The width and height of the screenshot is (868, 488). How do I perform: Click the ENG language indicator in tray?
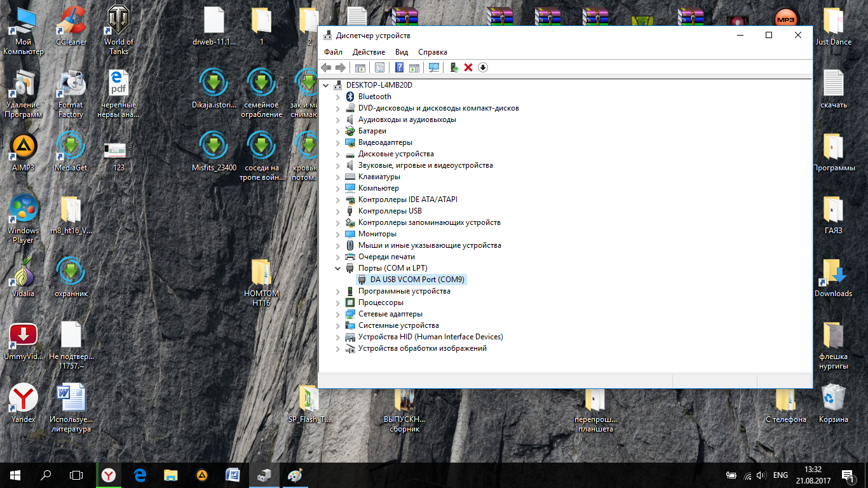pos(780,475)
